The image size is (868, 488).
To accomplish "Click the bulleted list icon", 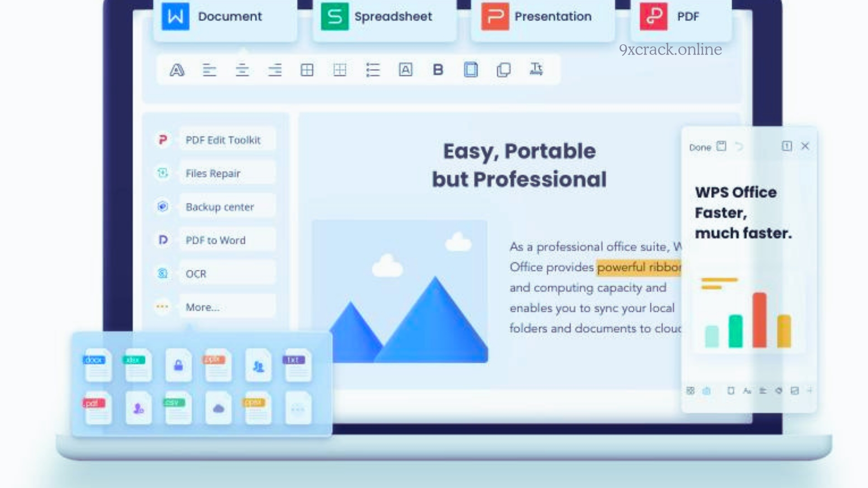I will [x=373, y=70].
